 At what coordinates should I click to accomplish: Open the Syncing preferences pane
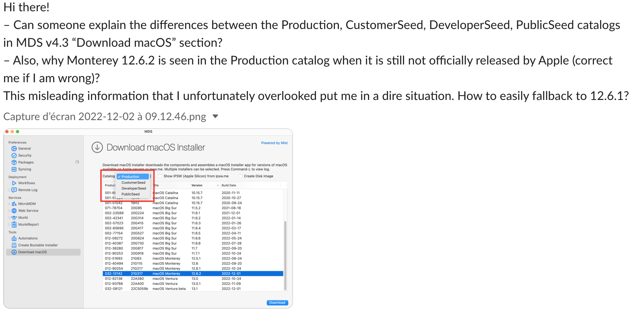click(25, 169)
